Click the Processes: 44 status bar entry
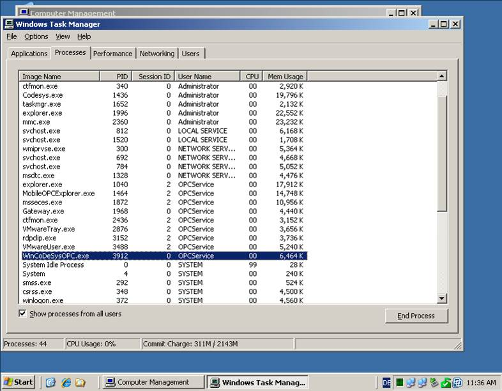The image size is (502, 391). coord(33,344)
